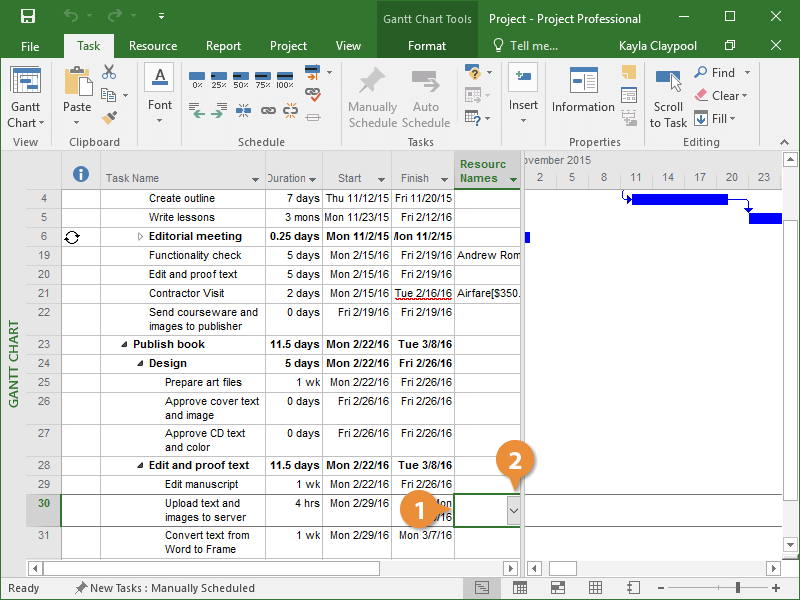This screenshot has height=600, width=800.
Task: Open the Resource Names cell dropdown in row 30
Action: pyautogui.click(x=513, y=510)
